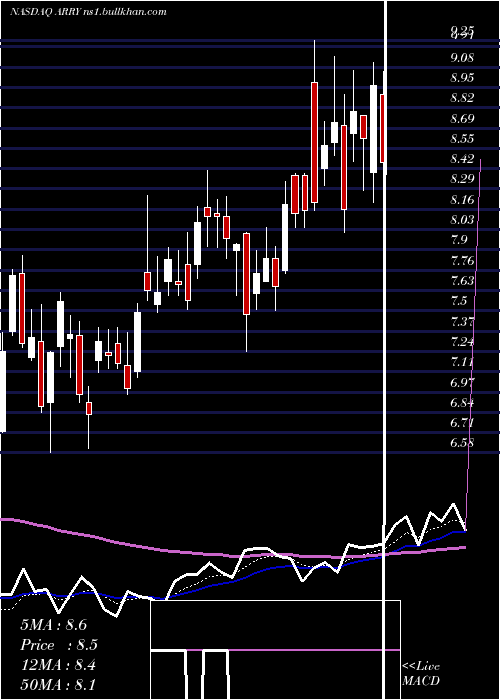
Task: Select the 8.16 price axis label
Action: coord(462,199)
